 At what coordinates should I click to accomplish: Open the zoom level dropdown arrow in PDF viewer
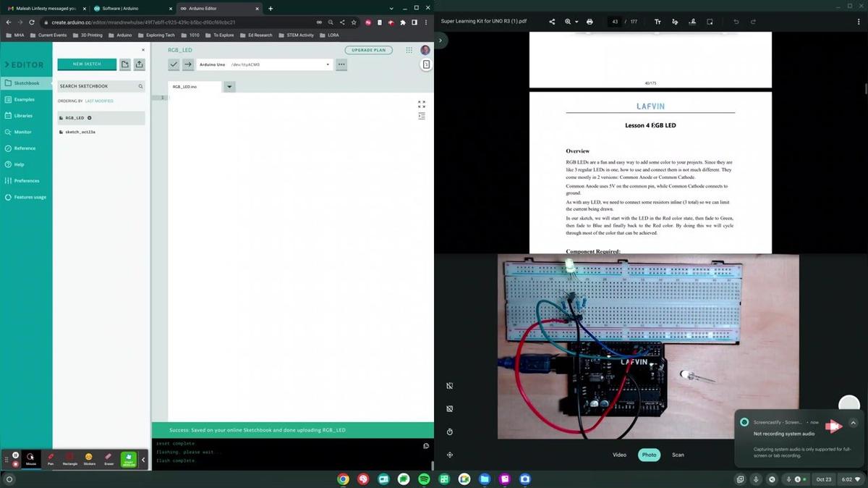pos(576,22)
